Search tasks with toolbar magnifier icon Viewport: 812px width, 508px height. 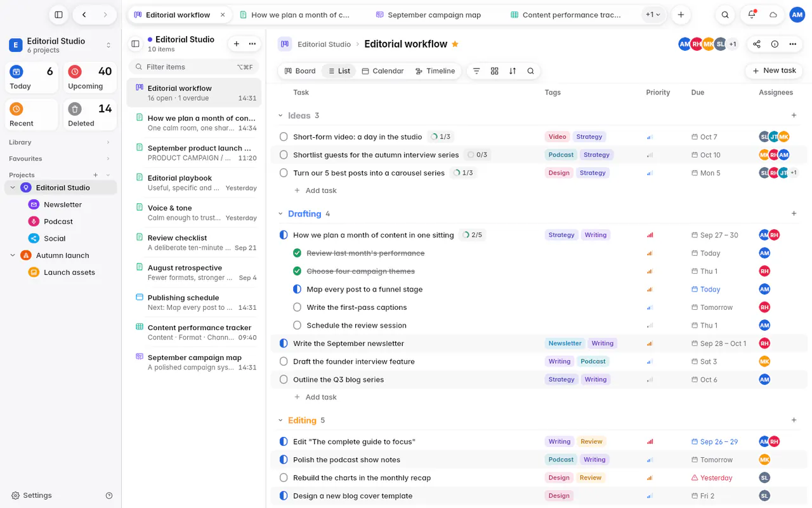click(530, 71)
